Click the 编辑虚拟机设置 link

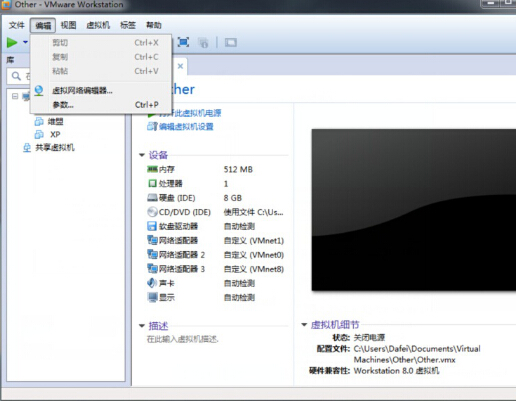186,127
